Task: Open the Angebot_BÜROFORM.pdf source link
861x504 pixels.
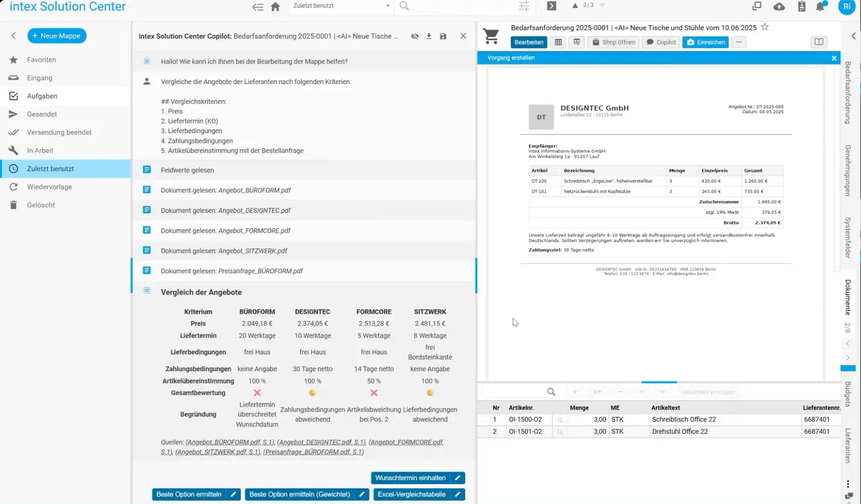Action: [229, 442]
